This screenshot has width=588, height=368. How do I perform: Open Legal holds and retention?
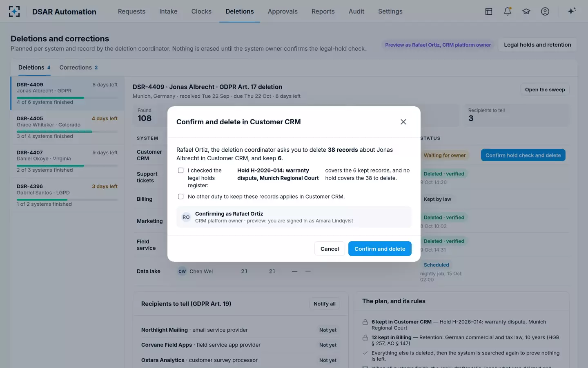537,45
